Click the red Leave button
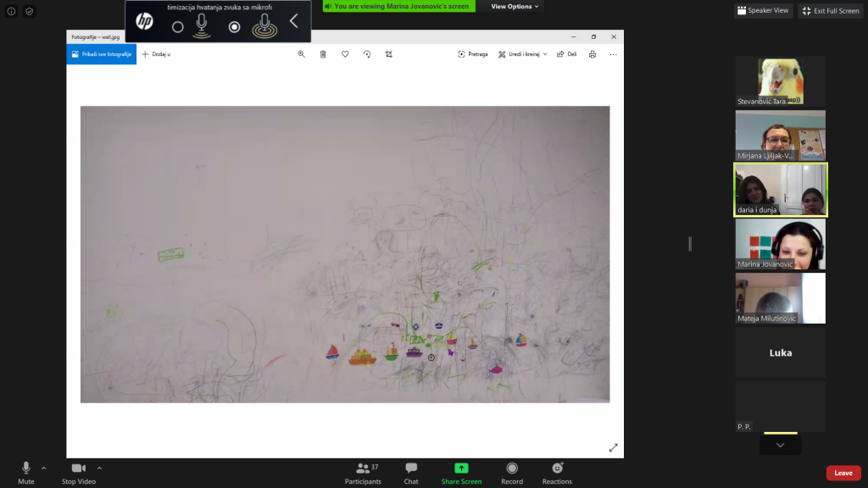 [x=843, y=473]
